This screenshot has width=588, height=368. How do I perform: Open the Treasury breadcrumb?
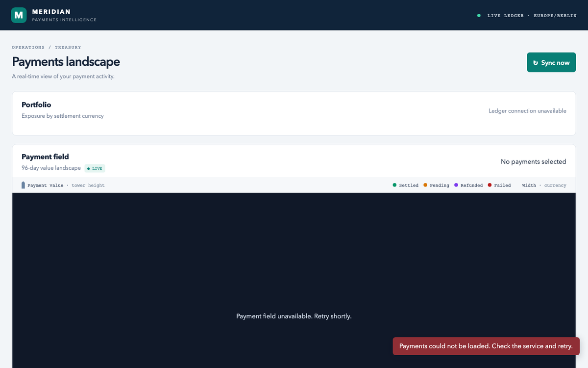tap(68, 47)
